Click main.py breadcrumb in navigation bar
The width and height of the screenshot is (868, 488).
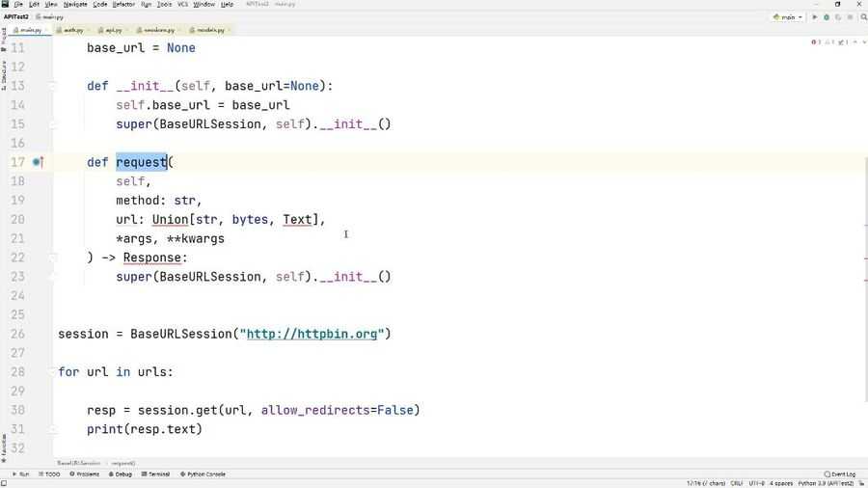[50, 17]
